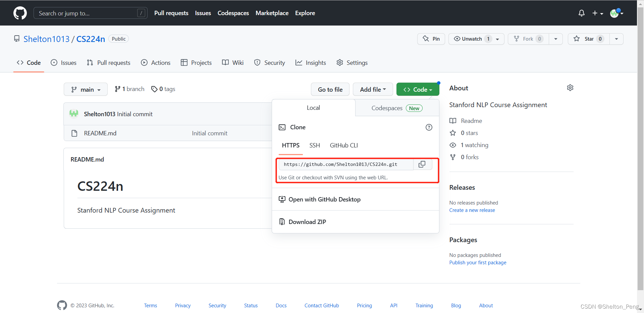The height and width of the screenshot is (313, 644).
Task: Expand the main branch selector
Action: [86, 89]
